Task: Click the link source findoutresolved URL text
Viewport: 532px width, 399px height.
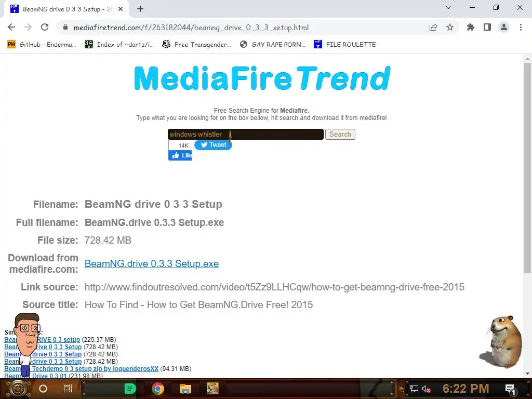Action: [274, 287]
